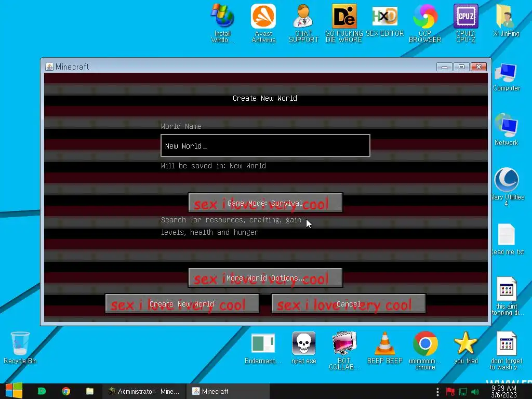
Task: Open the Computer desktop icon
Action: pyautogui.click(x=506, y=77)
